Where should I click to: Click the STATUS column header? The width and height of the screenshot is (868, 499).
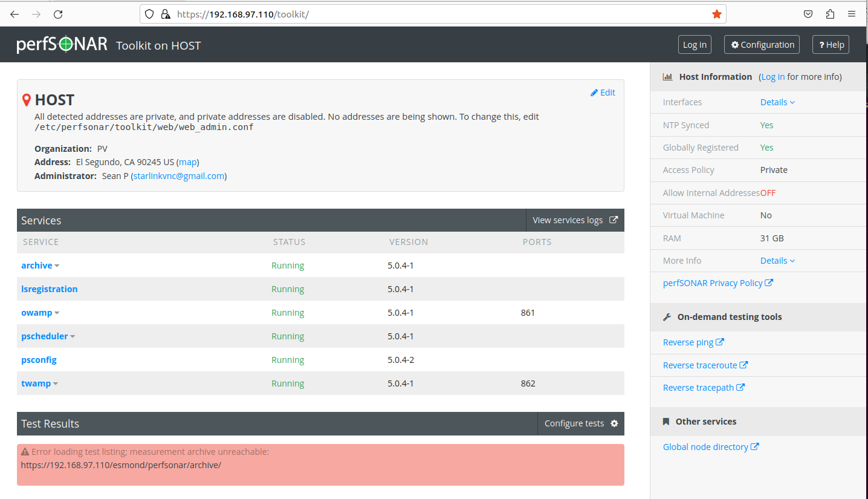(290, 242)
